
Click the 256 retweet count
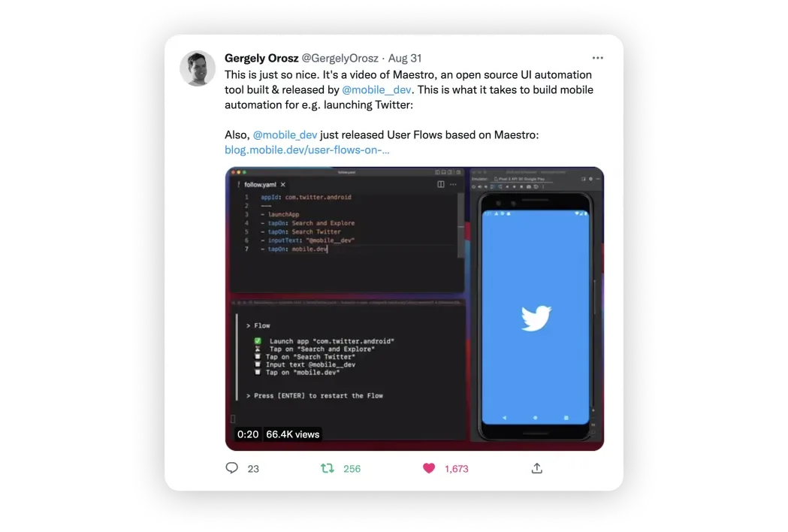(x=352, y=469)
